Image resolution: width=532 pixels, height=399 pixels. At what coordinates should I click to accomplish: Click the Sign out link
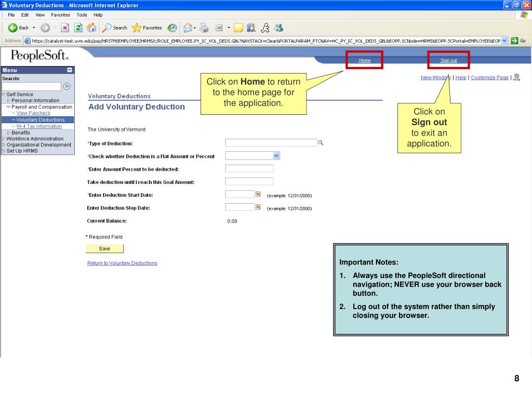448,60
